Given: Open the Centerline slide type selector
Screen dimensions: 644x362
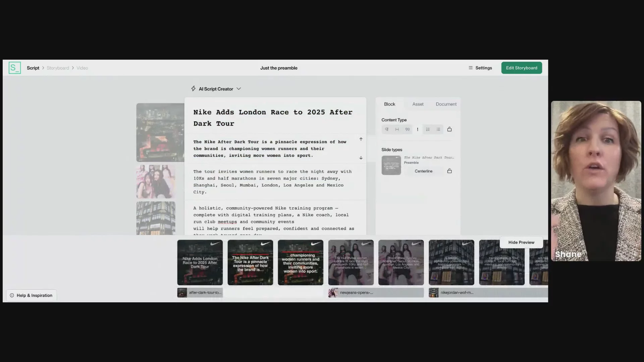Looking at the screenshot, I should [424, 171].
